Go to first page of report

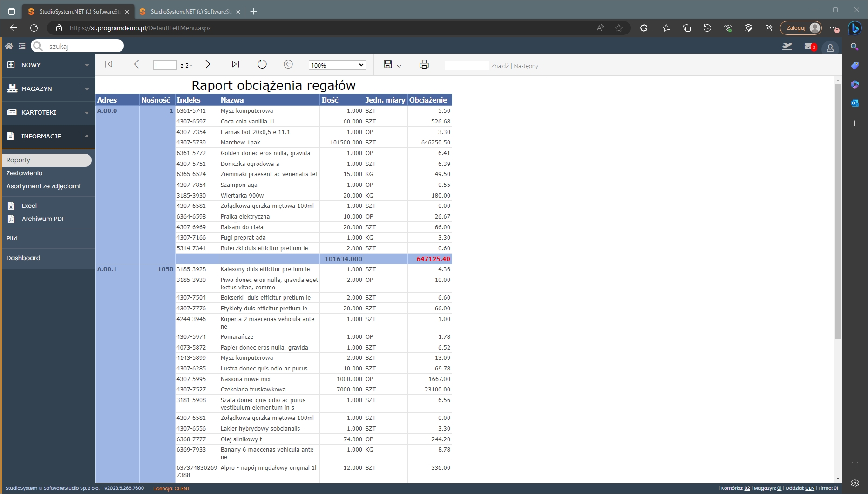[108, 64]
